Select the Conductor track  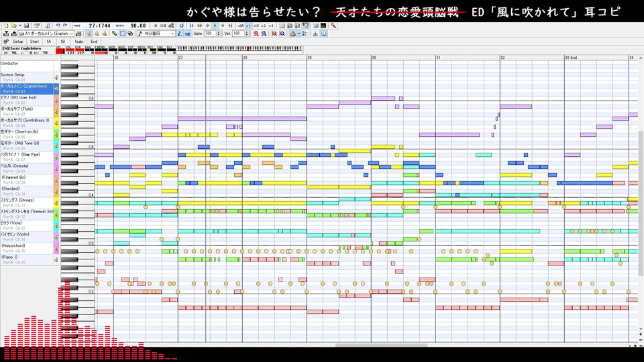coord(27,66)
